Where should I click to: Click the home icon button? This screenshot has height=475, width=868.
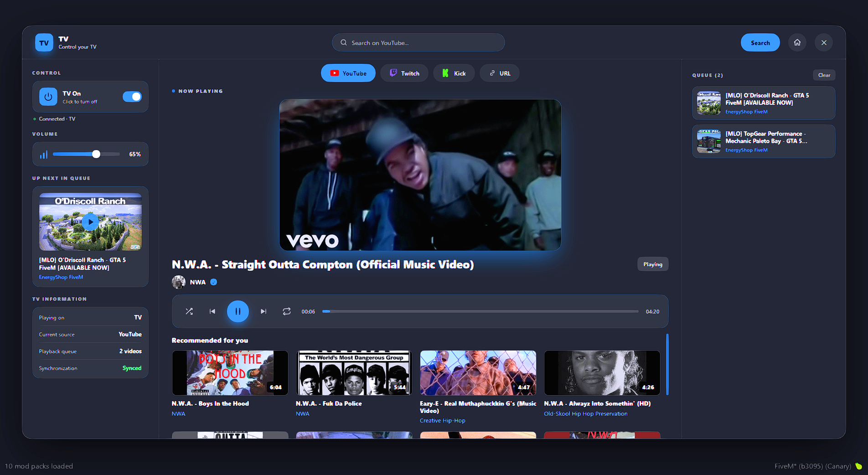pyautogui.click(x=797, y=42)
